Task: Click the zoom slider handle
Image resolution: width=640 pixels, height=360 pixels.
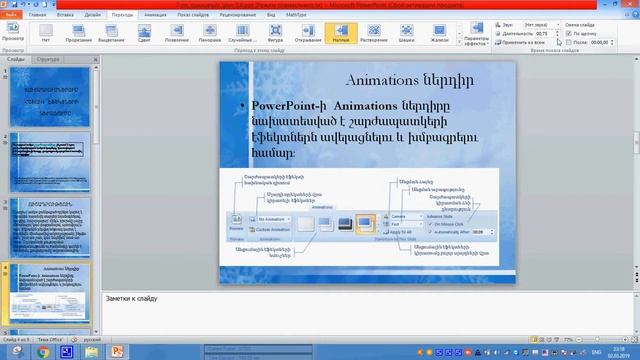Action: [x=598, y=340]
